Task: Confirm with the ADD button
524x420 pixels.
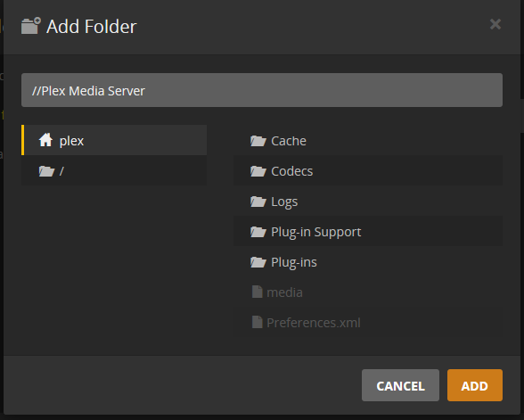Action: (474, 385)
